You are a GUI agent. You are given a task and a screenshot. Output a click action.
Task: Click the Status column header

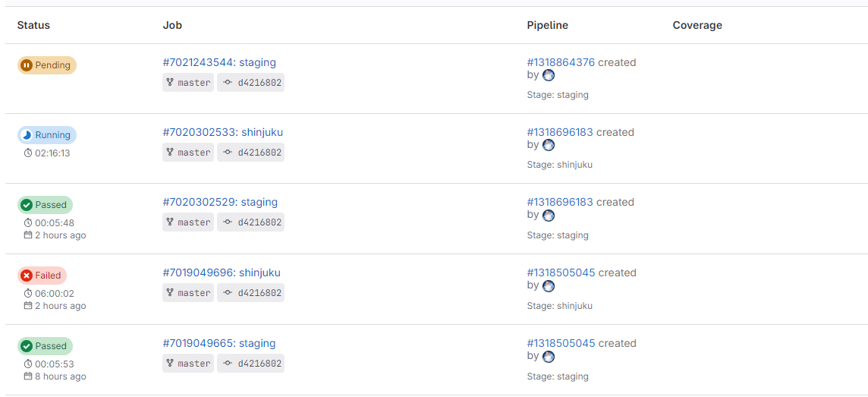(x=33, y=25)
